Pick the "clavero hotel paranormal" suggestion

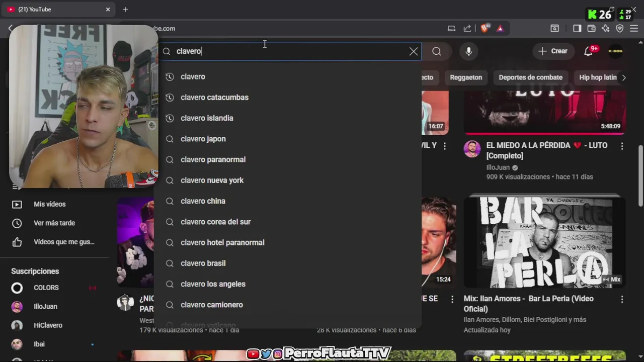287,242
